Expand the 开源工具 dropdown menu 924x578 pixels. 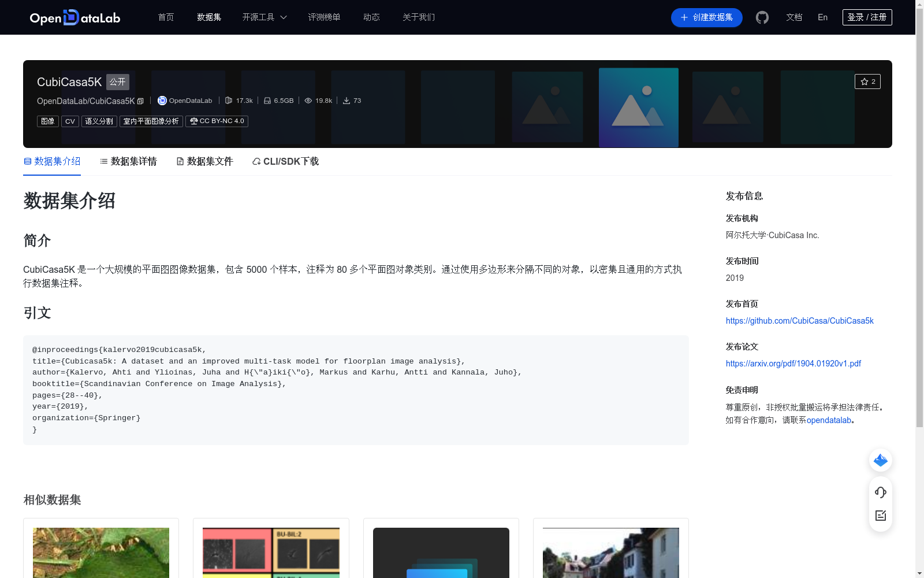coord(264,17)
